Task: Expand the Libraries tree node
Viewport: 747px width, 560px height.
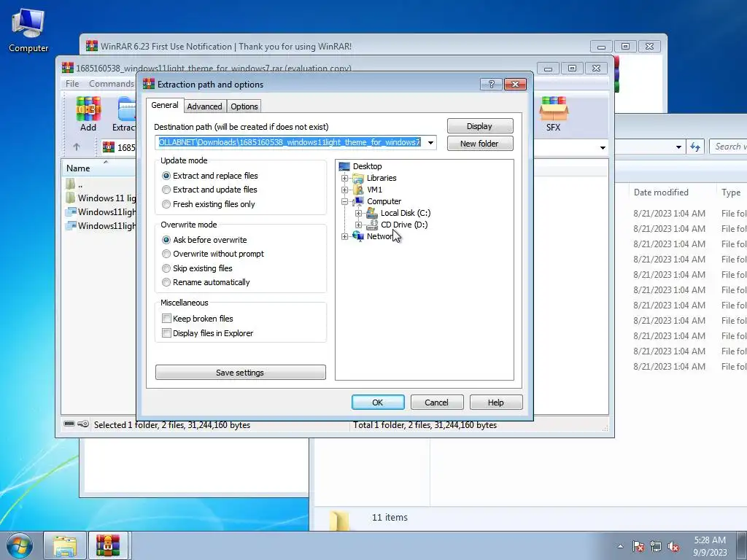Action: pos(344,178)
